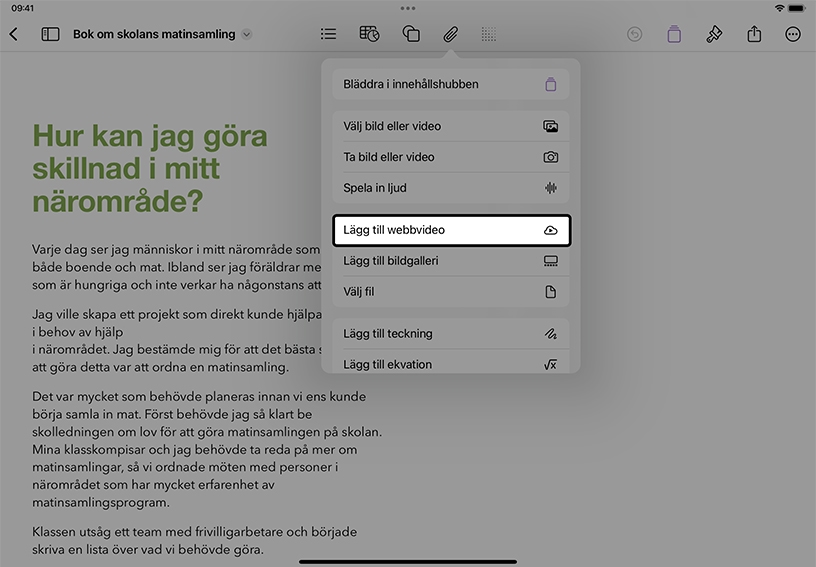Screen dimensions: 816x567
Task: Tap the Wi-Fi status icon
Action: 779,8
